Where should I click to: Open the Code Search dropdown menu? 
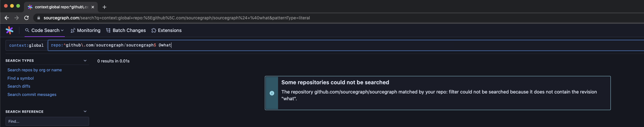45,30
